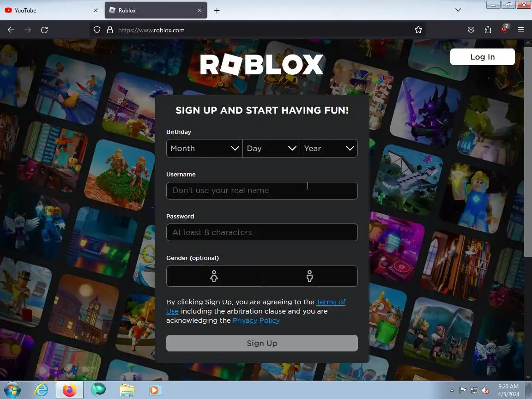Open the green globe taskbar app
This screenshot has width=532, height=399.
click(x=98, y=390)
